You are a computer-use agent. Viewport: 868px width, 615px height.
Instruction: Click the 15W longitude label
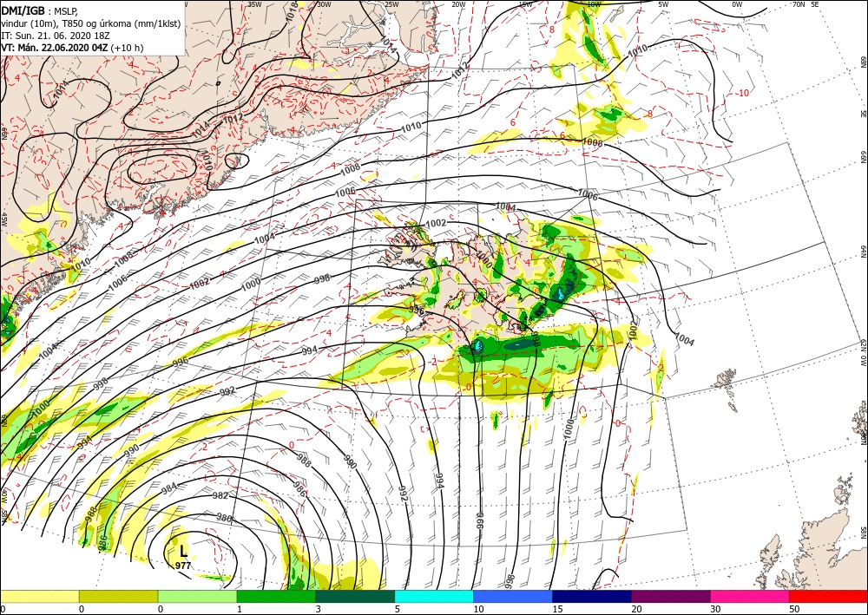click(x=525, y=4)
